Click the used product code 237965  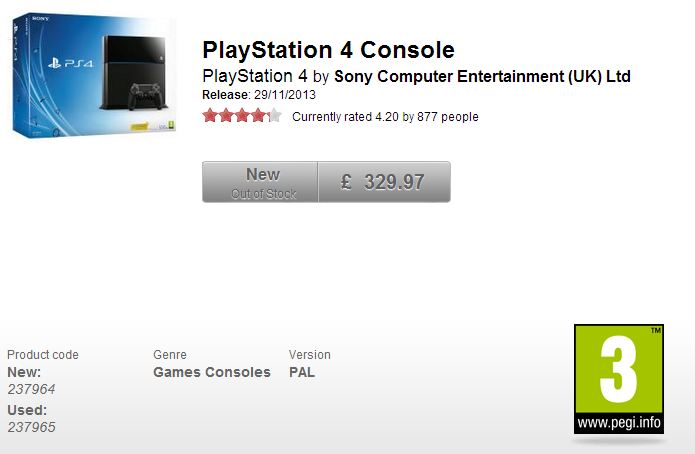[x=31, y=427]
